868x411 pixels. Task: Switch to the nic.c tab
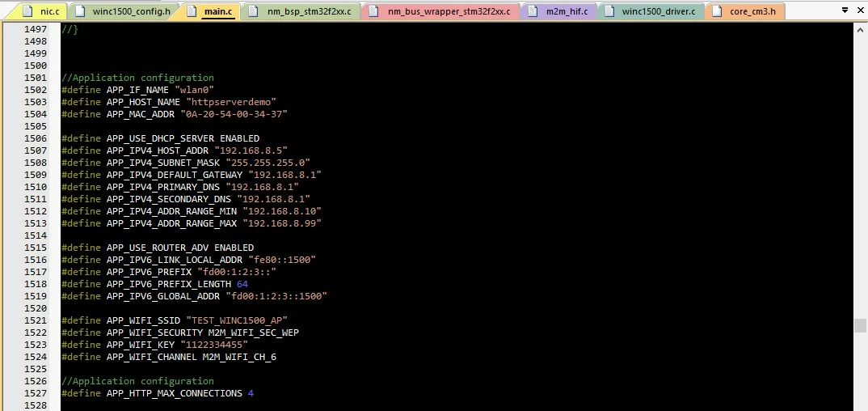click(x=44, y=11)
